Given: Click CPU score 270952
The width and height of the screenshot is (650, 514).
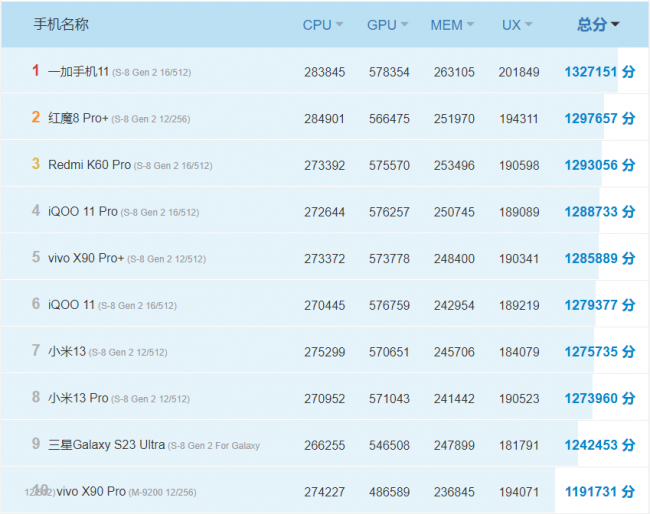Looking at the screenshot, I should [325, 399].
